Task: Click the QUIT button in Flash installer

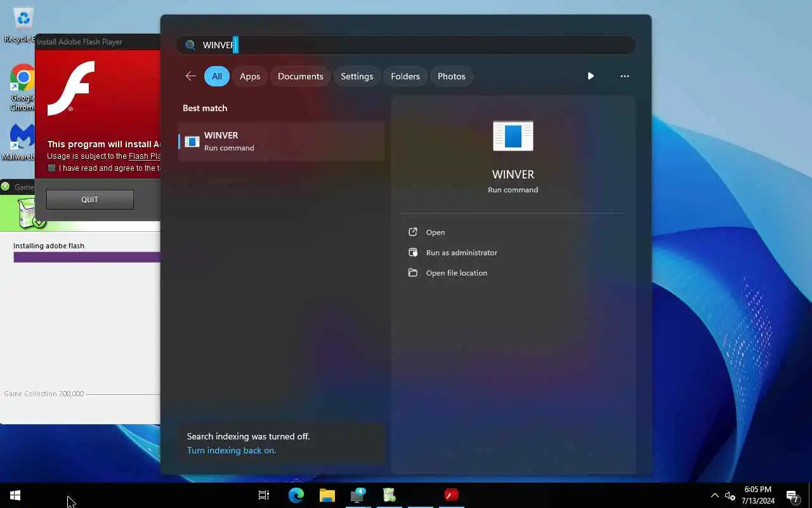Action: coord(90,199)
